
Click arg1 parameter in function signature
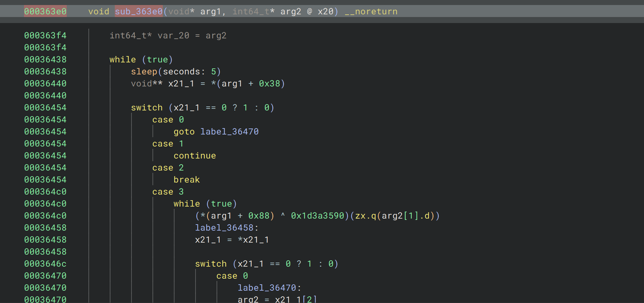211,11
